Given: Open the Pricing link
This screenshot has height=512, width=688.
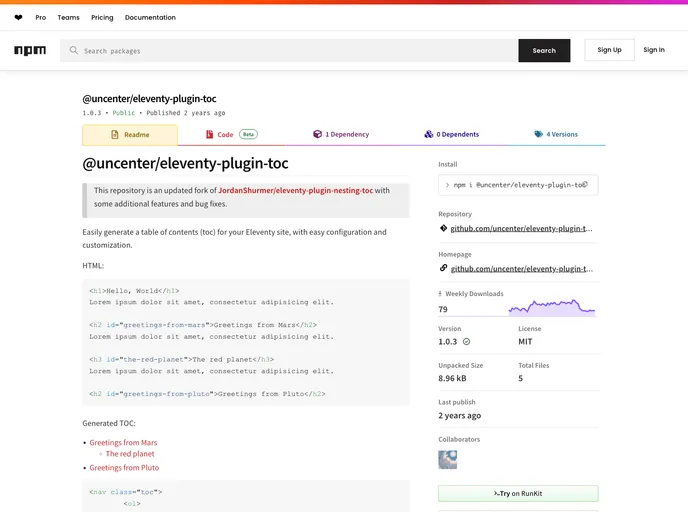Looking at the screenshot, I should 102,18.
